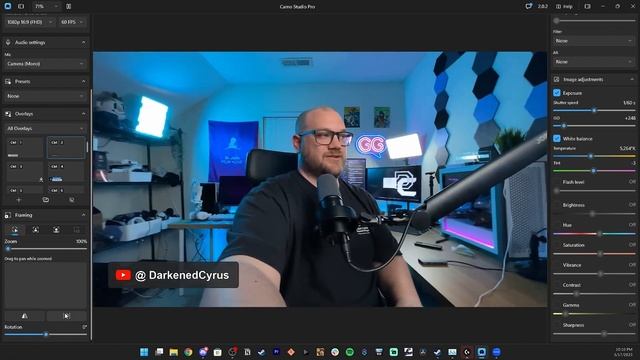Screen dimensions: 640x360
Task: Open the Presets None dropdown
Action: point(45,96)
